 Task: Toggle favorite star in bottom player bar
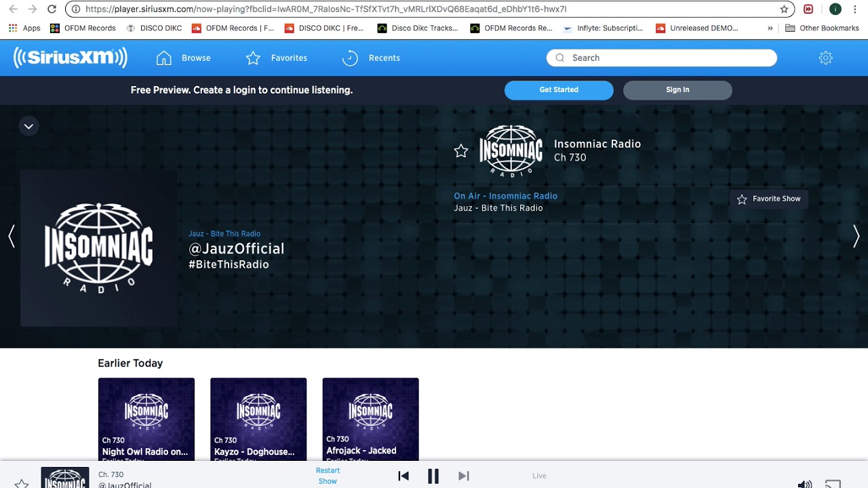(x=22, y=483)
